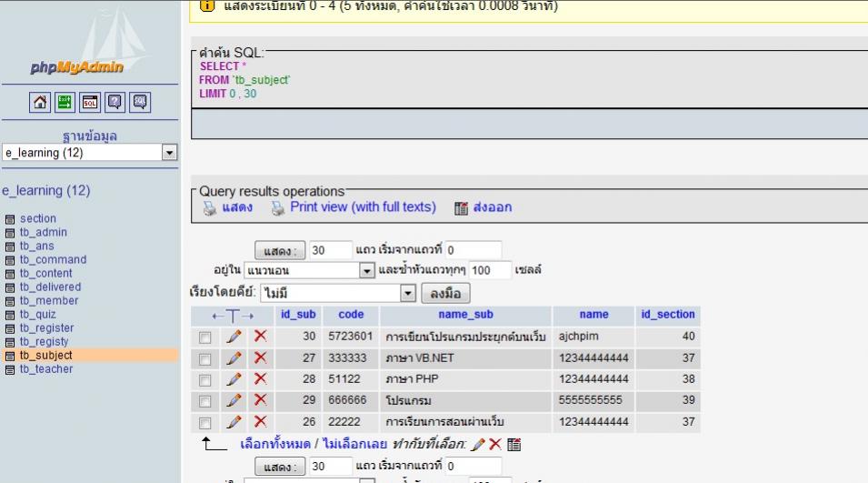This screenshot has height=483, width=868.
Task: Delete row with id_sub 30
Action: (x=260, y=336)
